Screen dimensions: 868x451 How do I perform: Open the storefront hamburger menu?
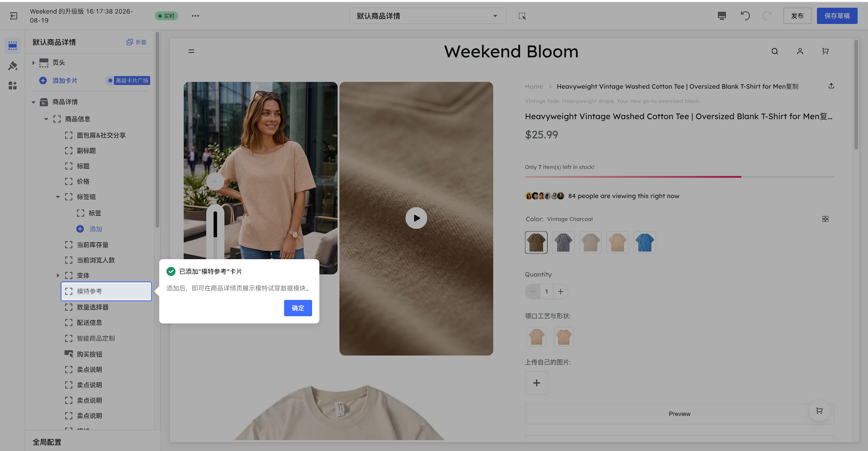tap(191, 51)
